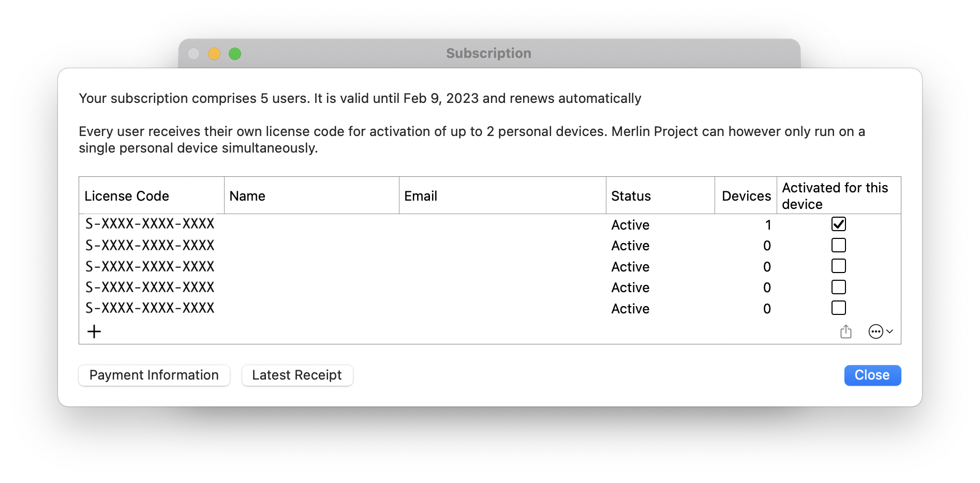Screen dimensions: 980x483
Task: Click the green zoom traffic light button
Action: [x=235, y=53]
